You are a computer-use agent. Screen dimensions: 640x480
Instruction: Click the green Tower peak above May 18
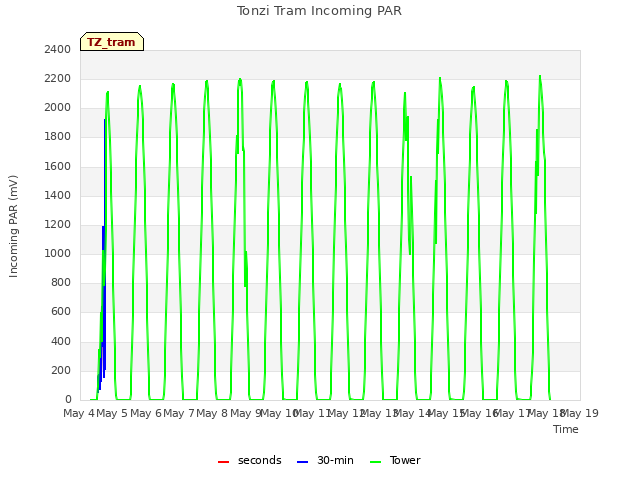coord(540,78)
